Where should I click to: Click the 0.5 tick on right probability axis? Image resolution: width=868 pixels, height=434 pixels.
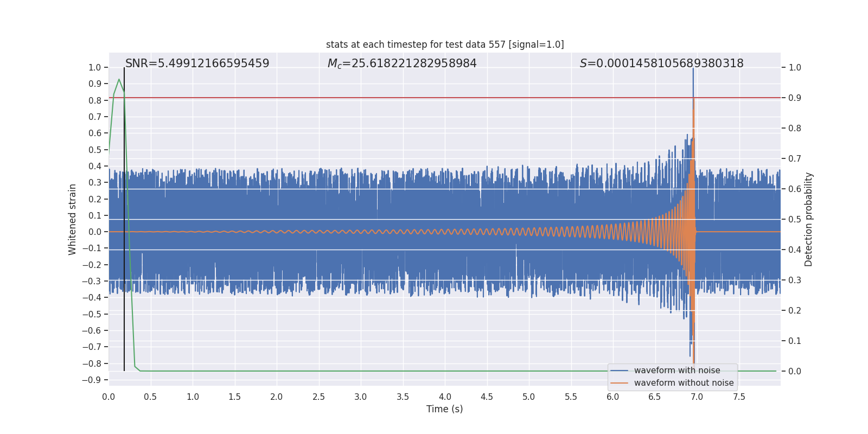tap(794, 220)
